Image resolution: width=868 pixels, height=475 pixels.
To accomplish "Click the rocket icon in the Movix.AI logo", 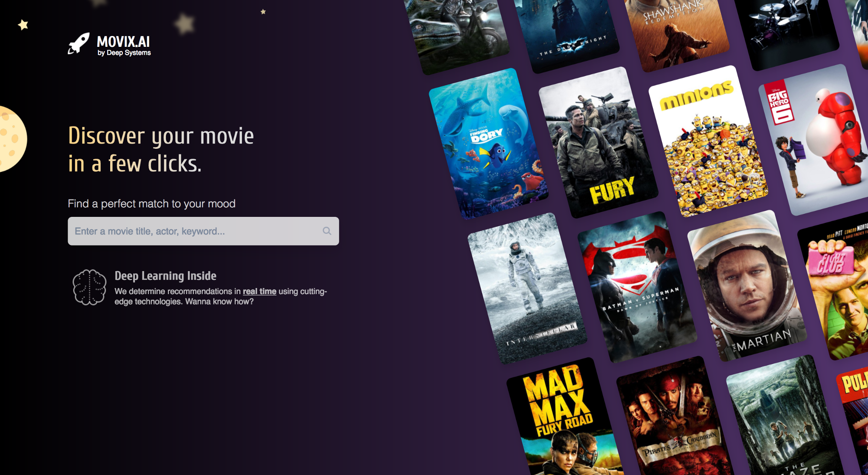I will (78, 43).
